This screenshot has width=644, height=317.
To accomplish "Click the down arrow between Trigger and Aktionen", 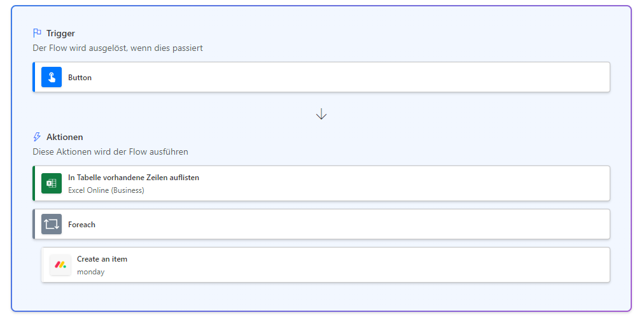I will point(321,114).
